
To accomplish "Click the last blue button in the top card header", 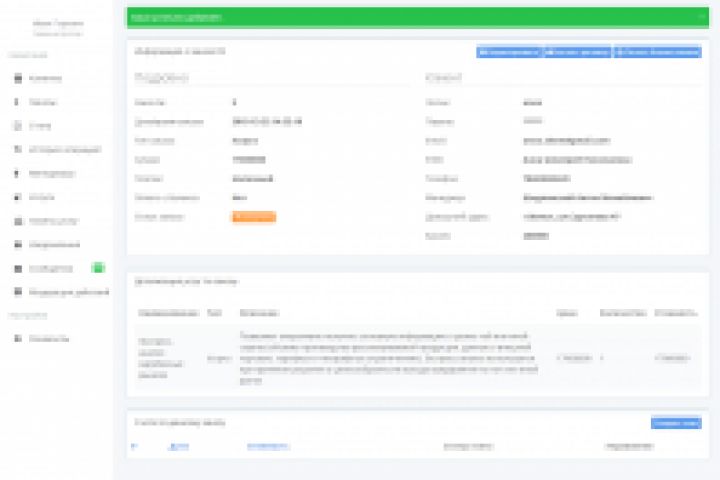I will pyautogui.click(x=657, y=52).
